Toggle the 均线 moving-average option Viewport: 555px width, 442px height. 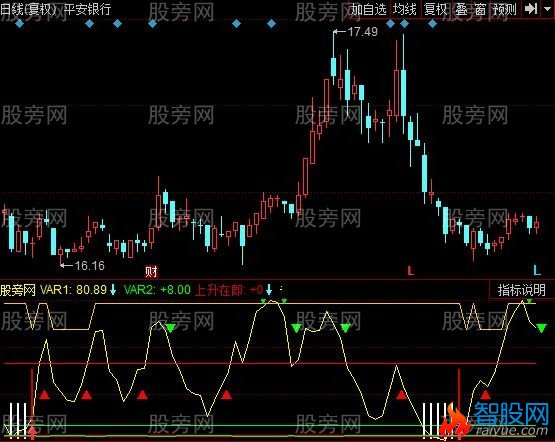pyautogui.click(x=405, y=9)
